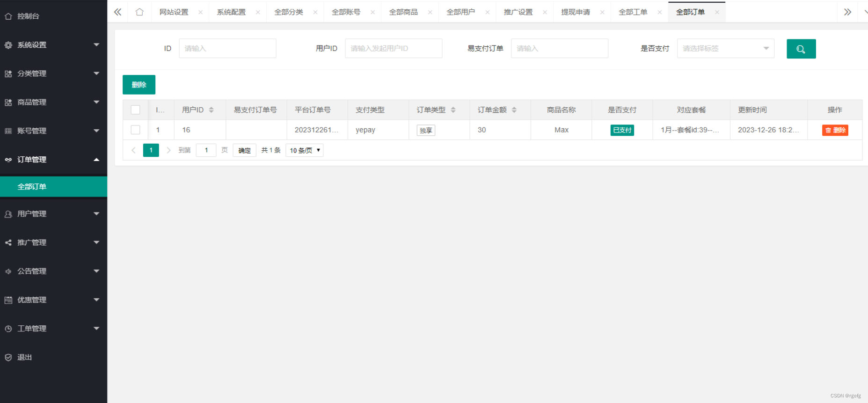
Task: Click the green 删除 batch delete button
Action: (x=139, y=85)
